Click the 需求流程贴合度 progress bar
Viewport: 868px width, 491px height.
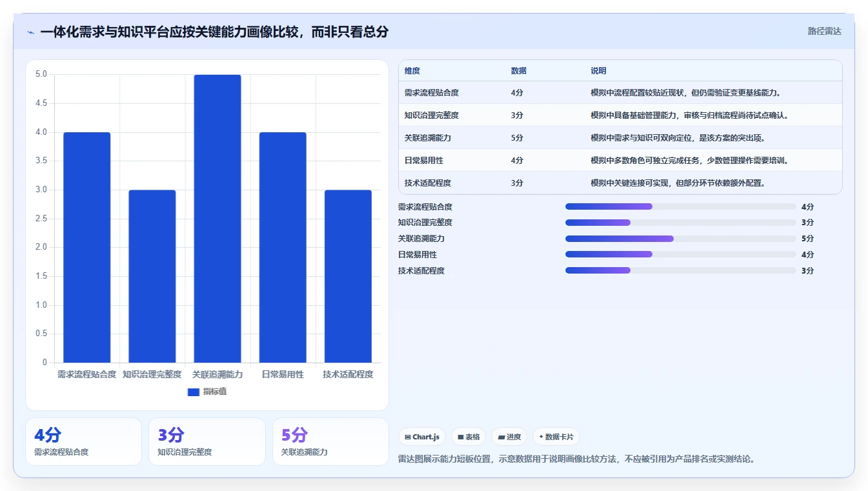(x=680, y=206)
